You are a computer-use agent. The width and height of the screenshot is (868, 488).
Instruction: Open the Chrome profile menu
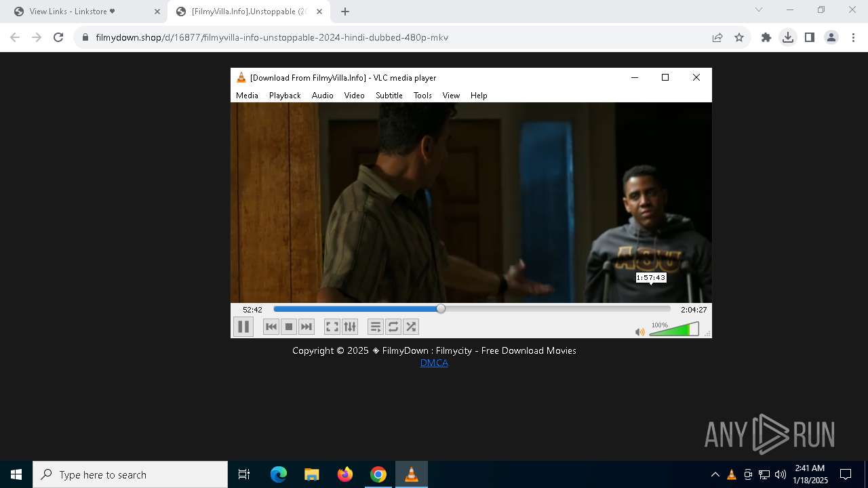click(x=831, y=37)
